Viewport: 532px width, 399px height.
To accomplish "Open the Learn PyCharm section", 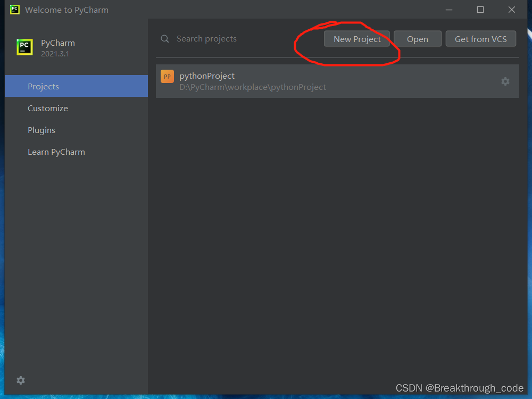I will tap(76, 152).
